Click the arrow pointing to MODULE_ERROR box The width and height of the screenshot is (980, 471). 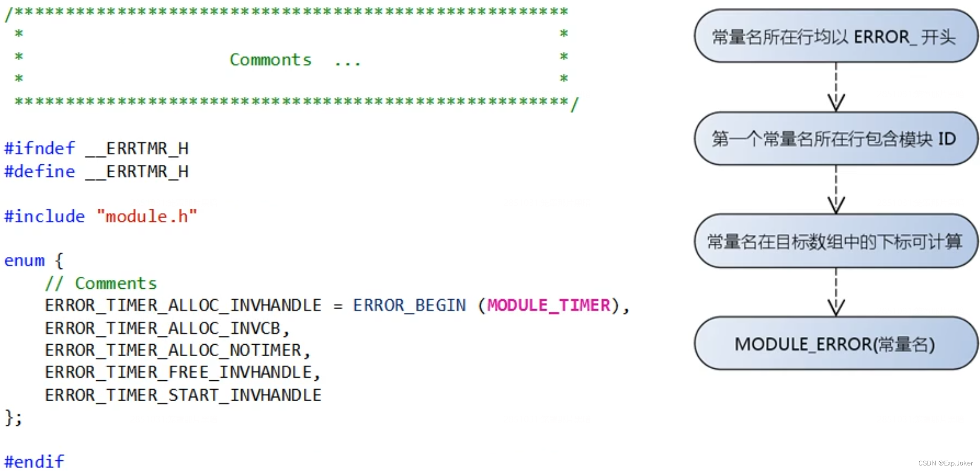[x=836, y=292]
